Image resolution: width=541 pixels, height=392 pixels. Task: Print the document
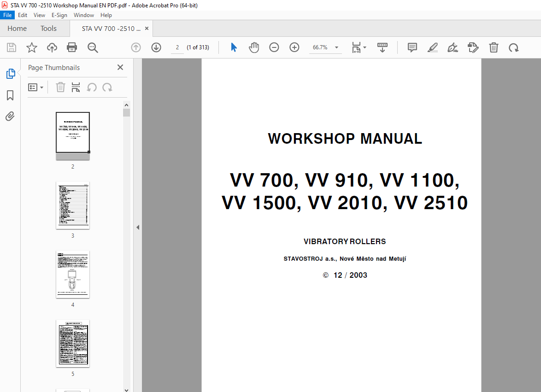[72, 47]
